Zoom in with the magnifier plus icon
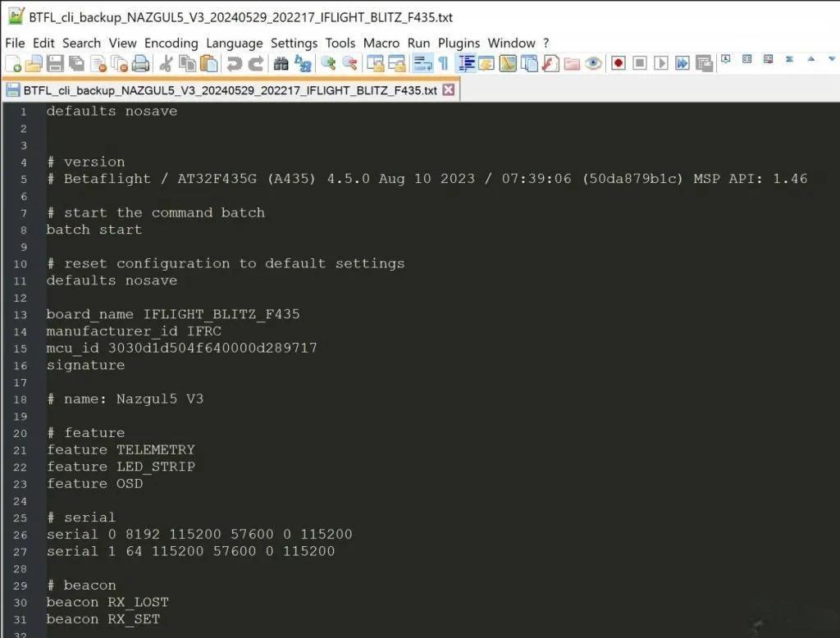The width and height of the screenshot is (840, 638). point(328,64)
